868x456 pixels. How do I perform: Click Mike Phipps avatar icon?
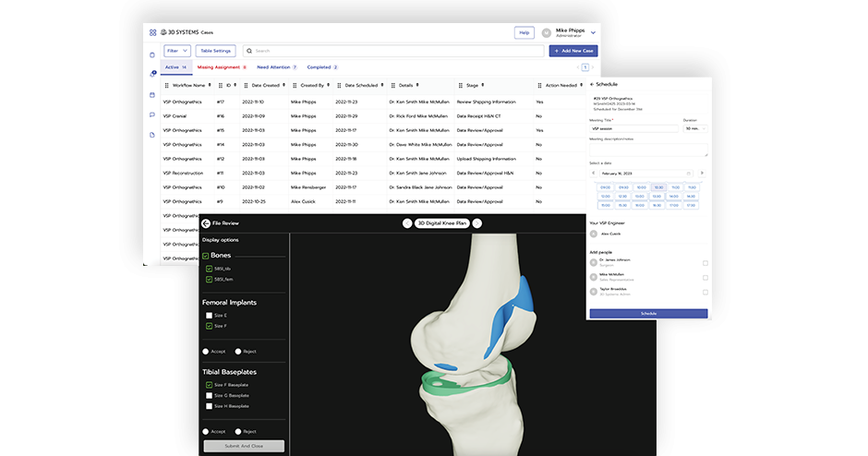(x=547, y=33)
